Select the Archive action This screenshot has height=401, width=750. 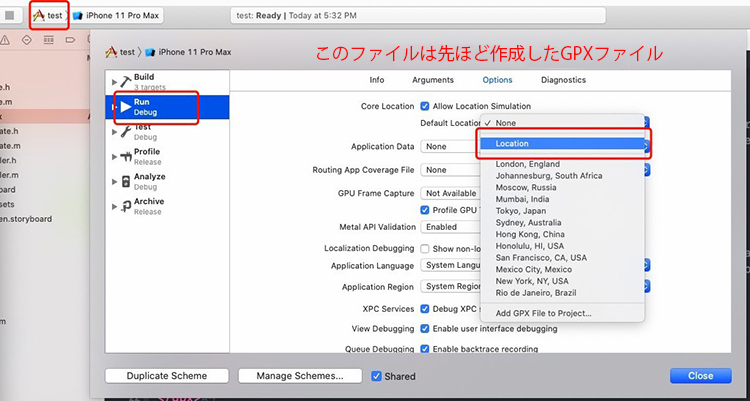click(167, 206)
